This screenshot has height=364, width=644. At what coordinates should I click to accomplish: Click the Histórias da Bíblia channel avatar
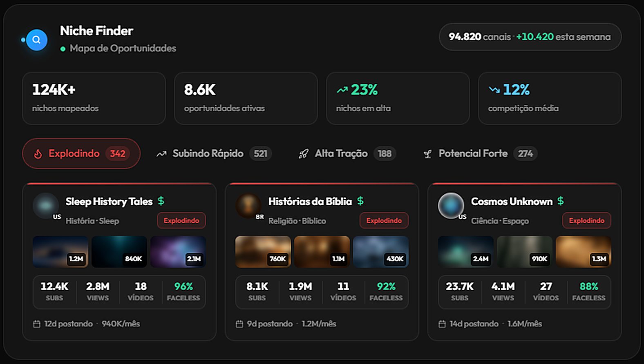click(x=248, y=206)
